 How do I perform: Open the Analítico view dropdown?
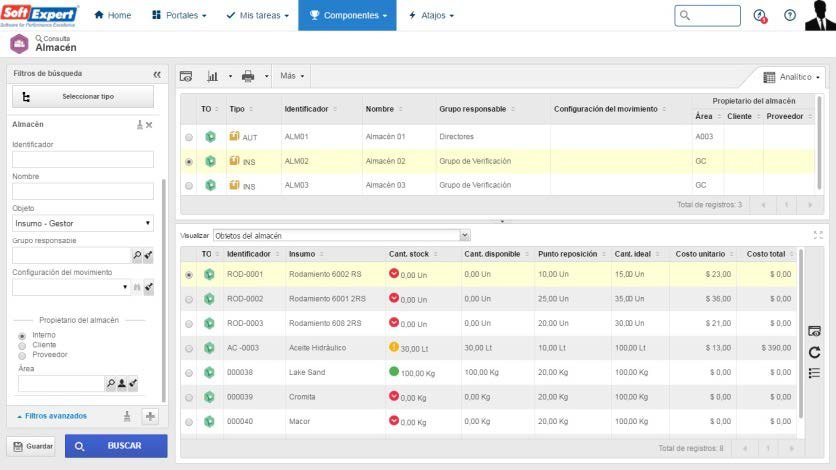click(791, 77)
